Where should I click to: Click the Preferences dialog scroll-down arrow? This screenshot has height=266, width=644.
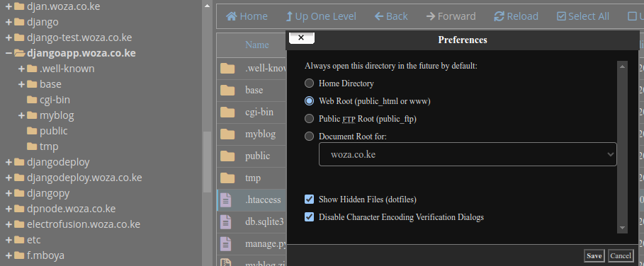(622, 228)
